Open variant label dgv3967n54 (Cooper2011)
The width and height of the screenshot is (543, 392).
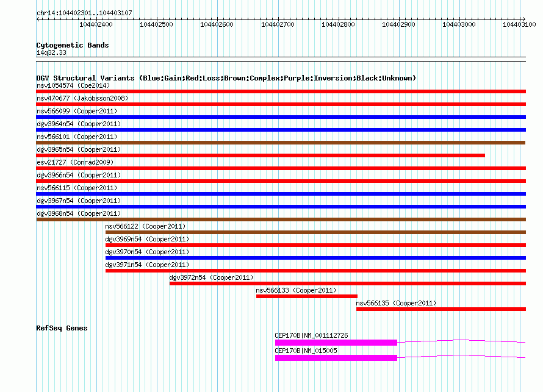[79, 201]
